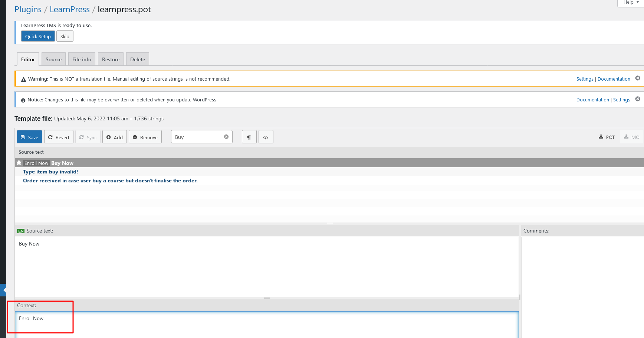Viewport: 644px width, 338px height.
Task: Dismiss the overwrite Notice message
Action: (638, 99)
